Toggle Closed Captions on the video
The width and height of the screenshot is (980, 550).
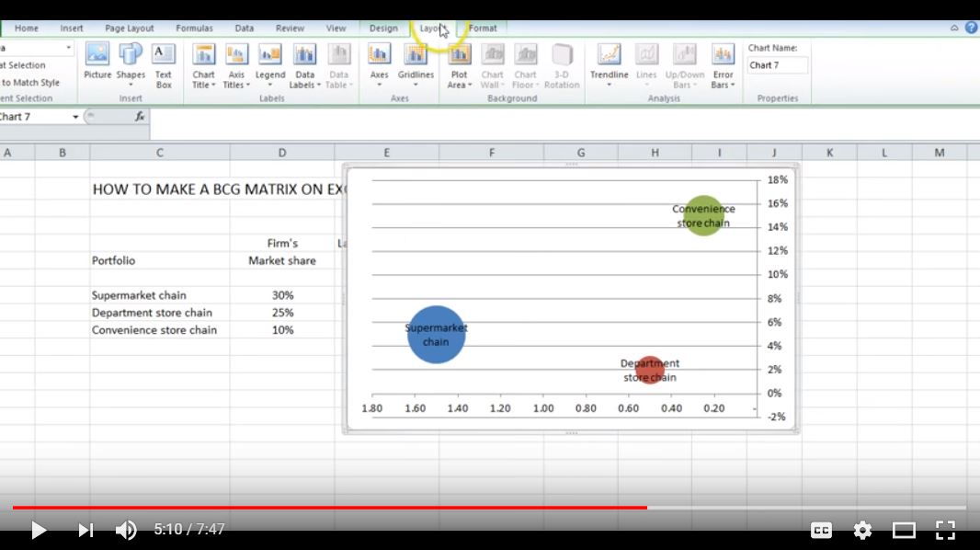[821, 530]
